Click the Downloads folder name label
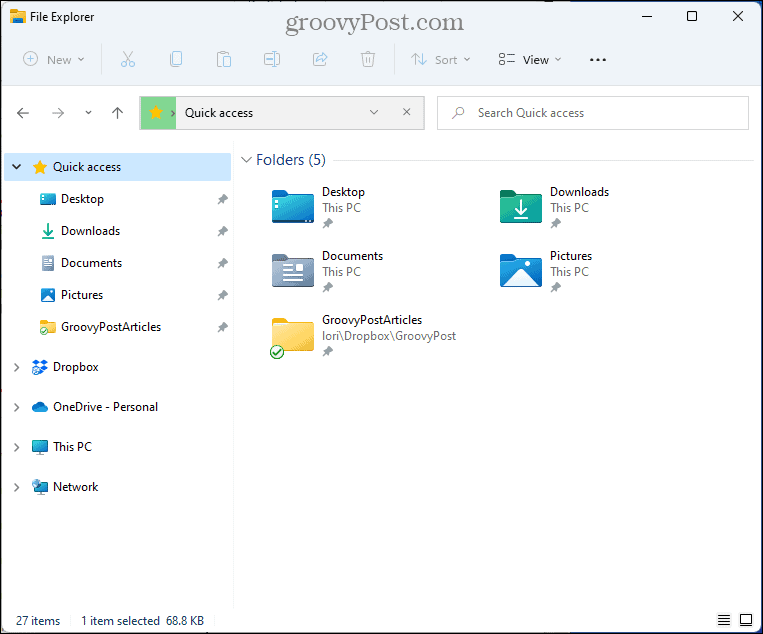The width and height of the screenshot is (763, 634). 579,192
